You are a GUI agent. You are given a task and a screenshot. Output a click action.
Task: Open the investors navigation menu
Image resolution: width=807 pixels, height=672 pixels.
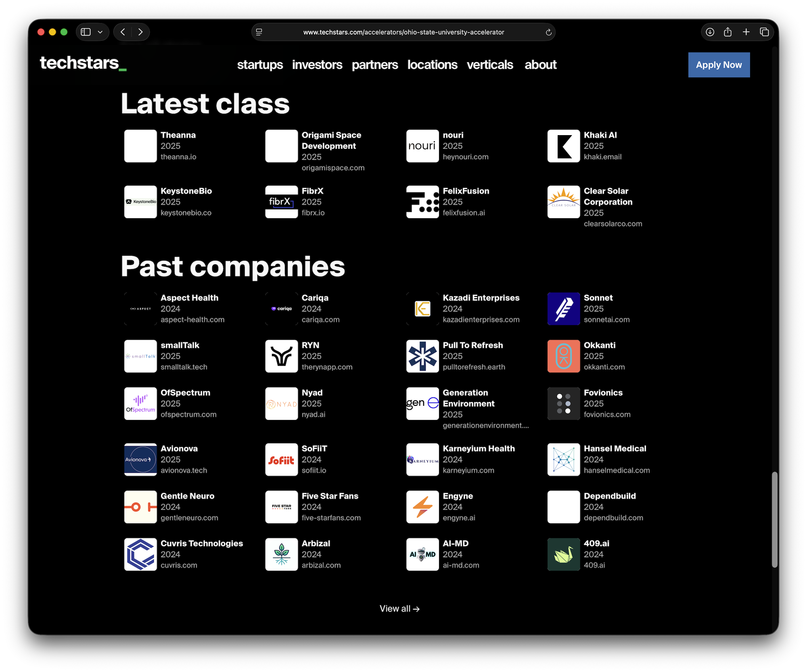coord(317,65)
